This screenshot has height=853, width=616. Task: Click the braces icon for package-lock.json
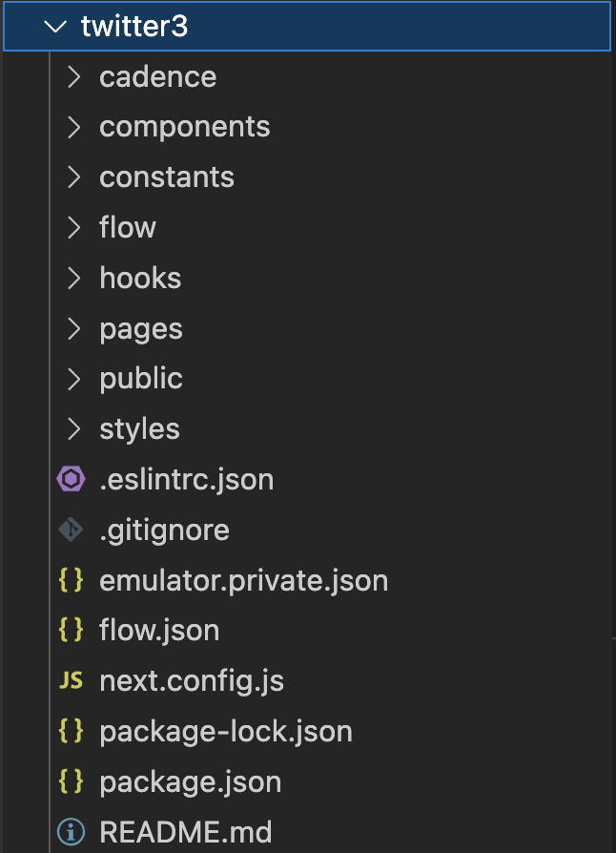click(71, 731)
